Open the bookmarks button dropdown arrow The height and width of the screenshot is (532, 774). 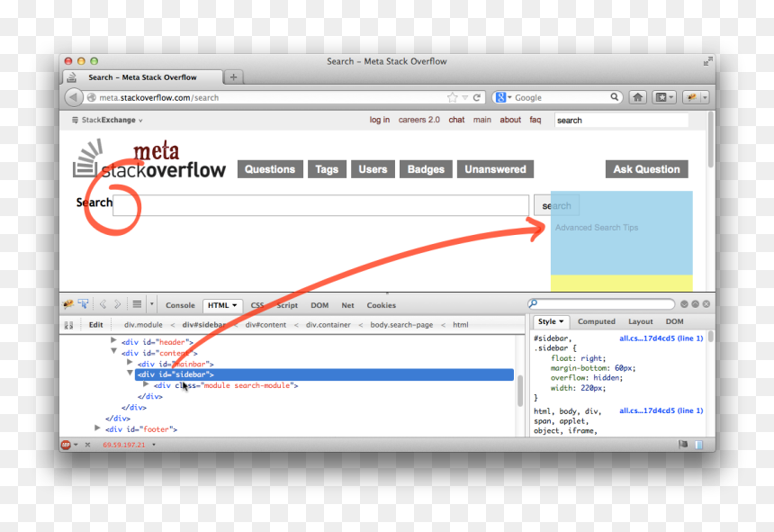point(670,97)
